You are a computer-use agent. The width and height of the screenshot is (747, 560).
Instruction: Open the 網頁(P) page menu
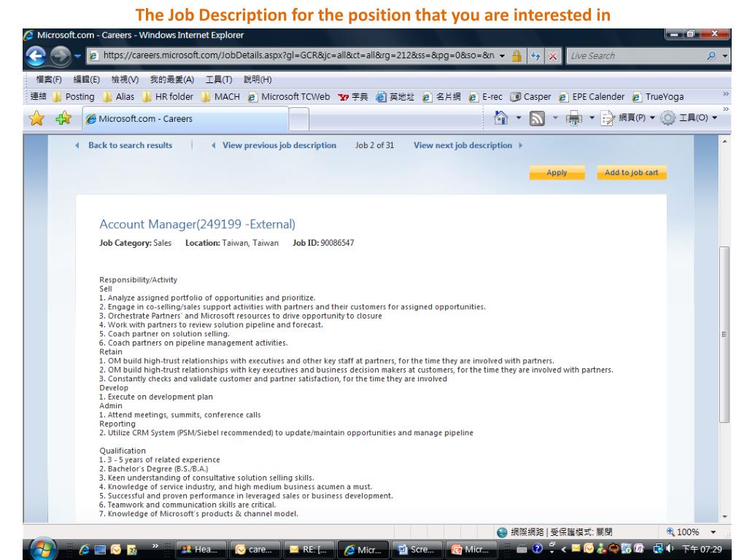628,117
